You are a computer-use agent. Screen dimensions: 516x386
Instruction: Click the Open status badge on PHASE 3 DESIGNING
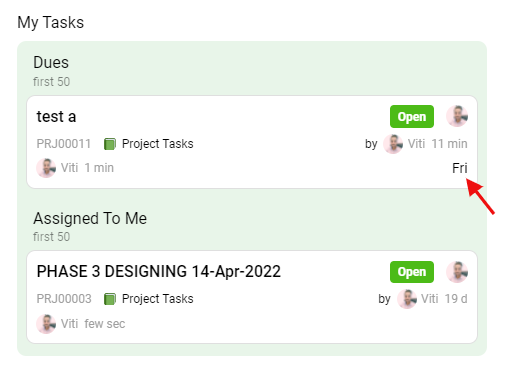pyautogui.click(x=412, y=272)
